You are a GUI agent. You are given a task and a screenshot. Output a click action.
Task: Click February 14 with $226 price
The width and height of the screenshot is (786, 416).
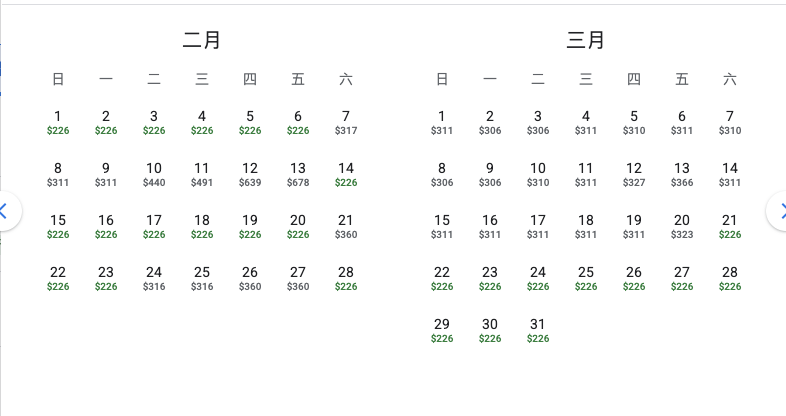346,174
